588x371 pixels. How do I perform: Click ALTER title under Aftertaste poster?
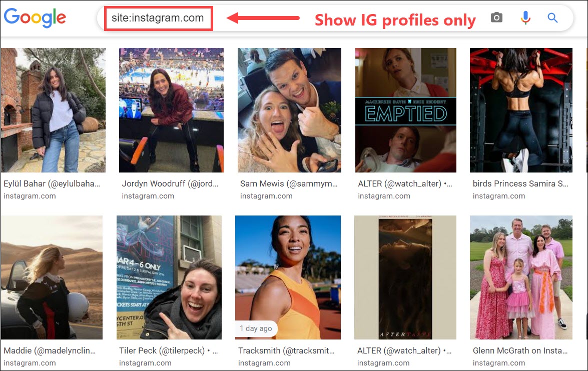click(404, 351)
